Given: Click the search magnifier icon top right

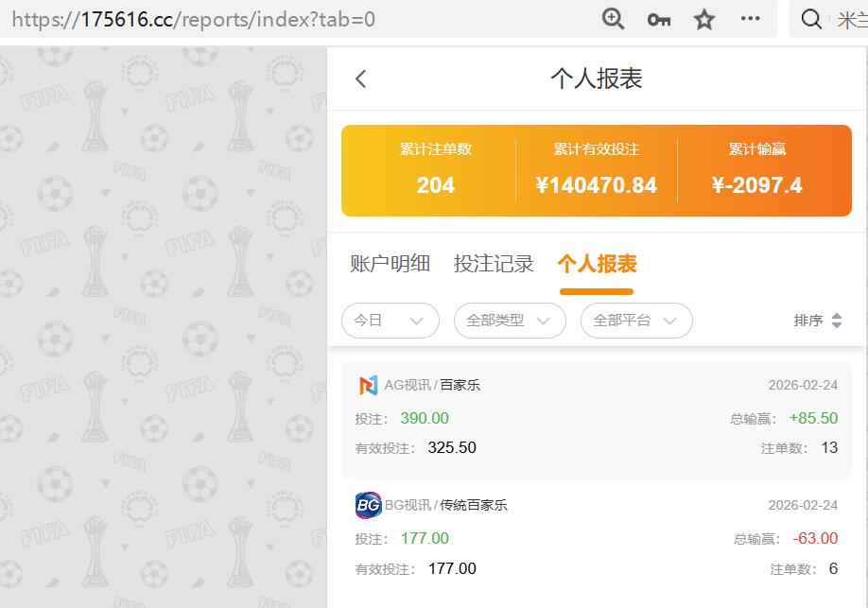Looking at the screenshot, I should (810, 18).
